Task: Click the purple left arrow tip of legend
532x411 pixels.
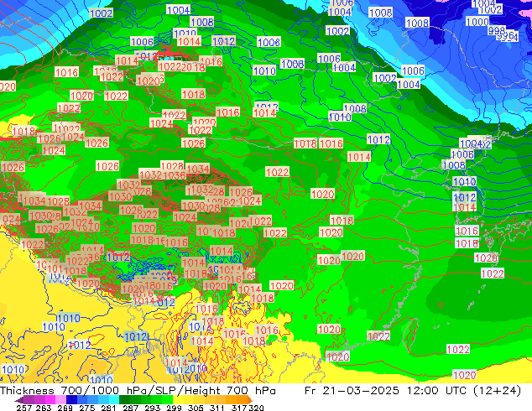Action: click(18, 400)
